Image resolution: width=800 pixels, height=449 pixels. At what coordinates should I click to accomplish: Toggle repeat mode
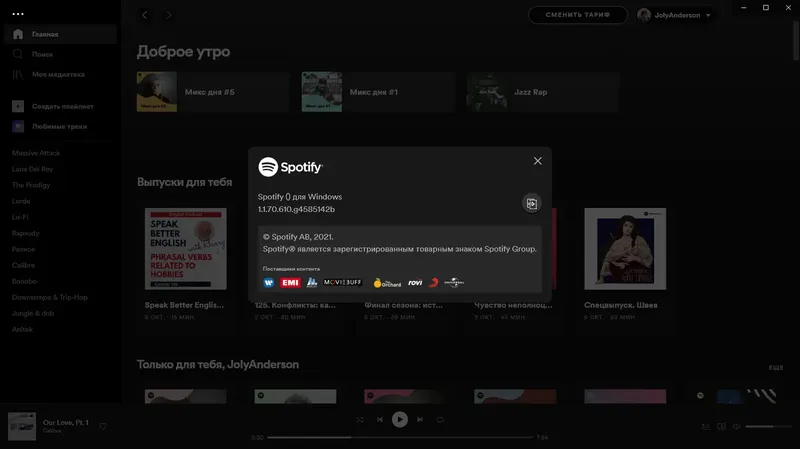(440, 419)
